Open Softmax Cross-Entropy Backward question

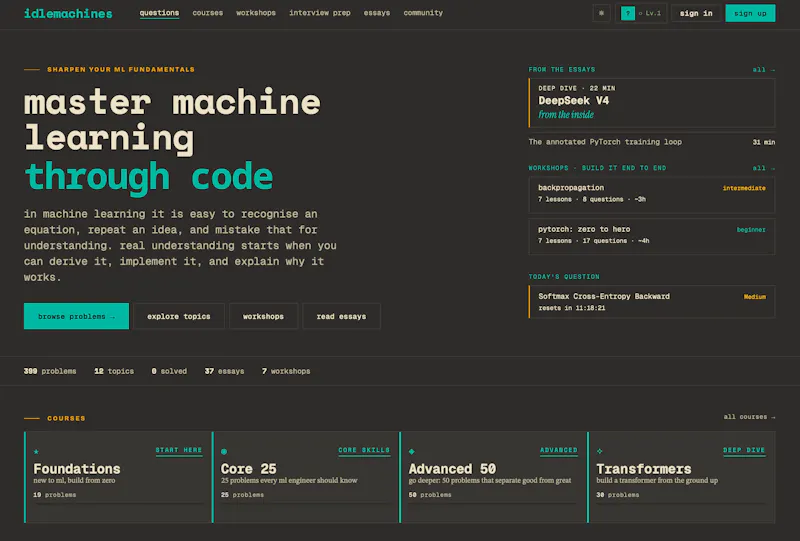[x=652, y=302]
